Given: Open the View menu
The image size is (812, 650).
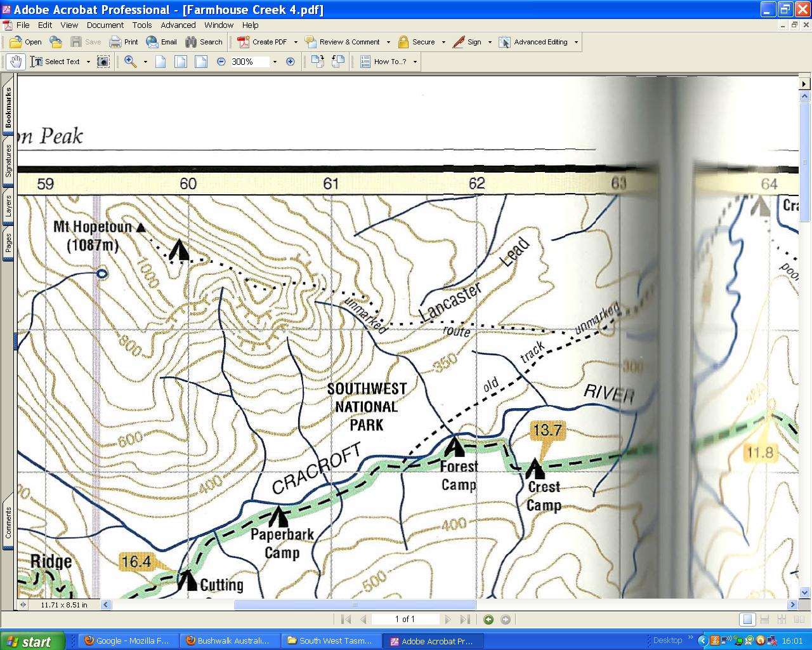Looking at the screenshot, I should [69, 25].
